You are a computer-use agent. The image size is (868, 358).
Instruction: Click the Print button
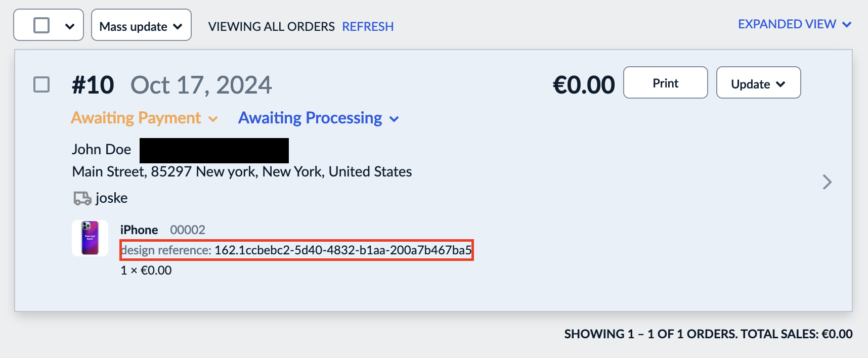point(665,83)
